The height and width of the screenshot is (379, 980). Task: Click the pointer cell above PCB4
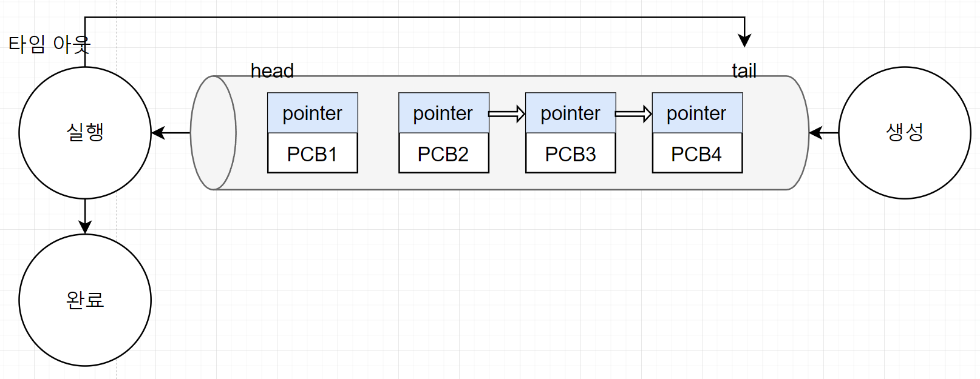[696, 113]
